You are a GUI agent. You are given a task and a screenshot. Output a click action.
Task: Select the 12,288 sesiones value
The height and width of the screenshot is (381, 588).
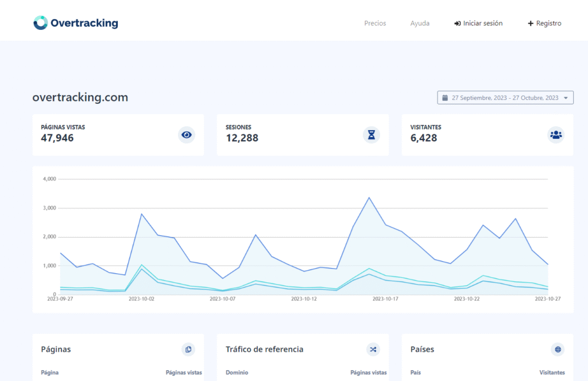242,138
